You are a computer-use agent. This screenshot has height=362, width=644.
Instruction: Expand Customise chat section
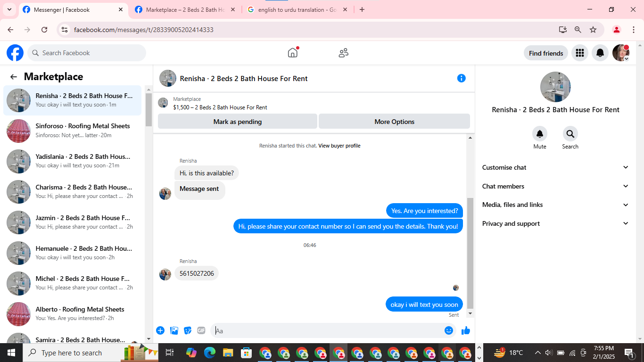pyautogui.click(x=555, y=167)
